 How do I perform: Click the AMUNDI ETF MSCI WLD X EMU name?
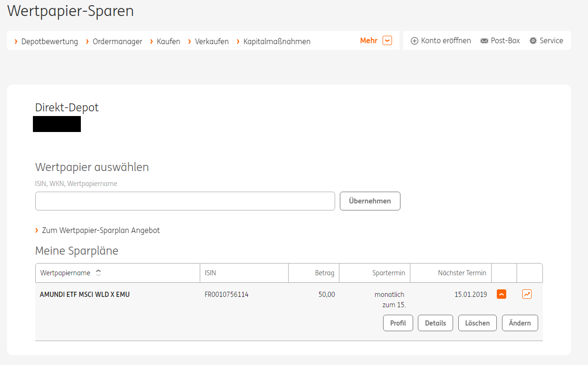click(x=85, y=295)
